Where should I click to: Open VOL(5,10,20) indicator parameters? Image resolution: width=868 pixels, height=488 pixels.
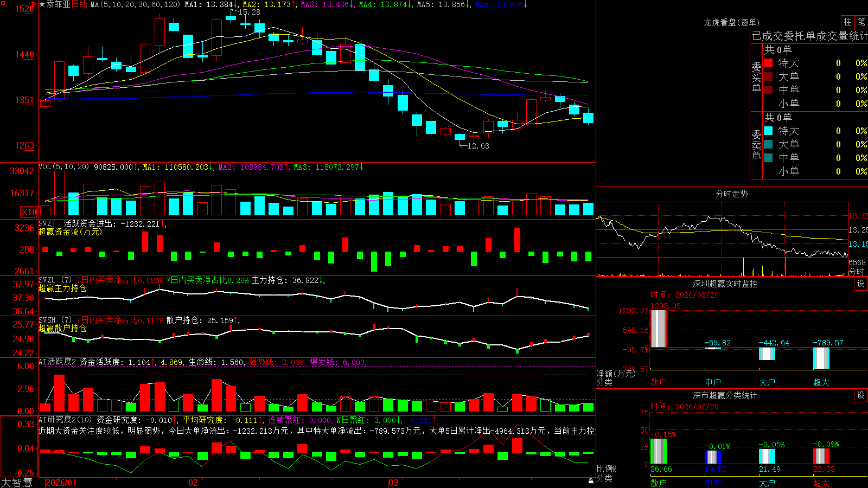tap(63, 167)
